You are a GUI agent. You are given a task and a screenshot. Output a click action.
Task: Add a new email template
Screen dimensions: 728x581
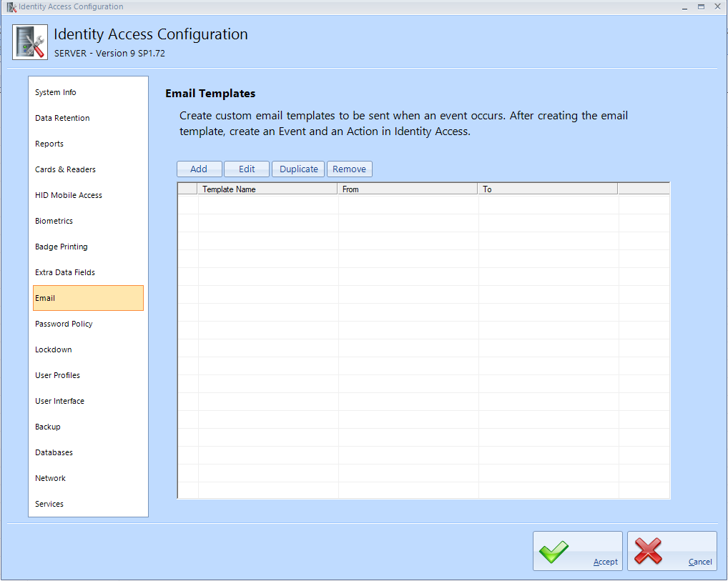pos(200,169)
